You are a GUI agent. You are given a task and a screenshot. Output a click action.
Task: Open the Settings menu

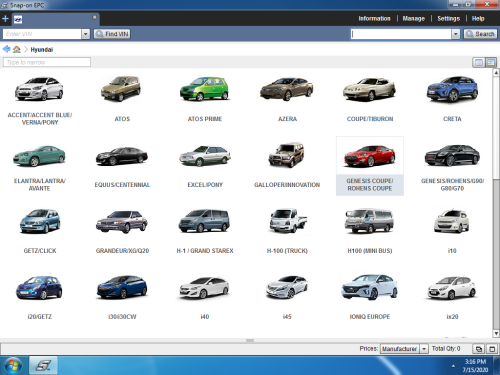point(448,19)
